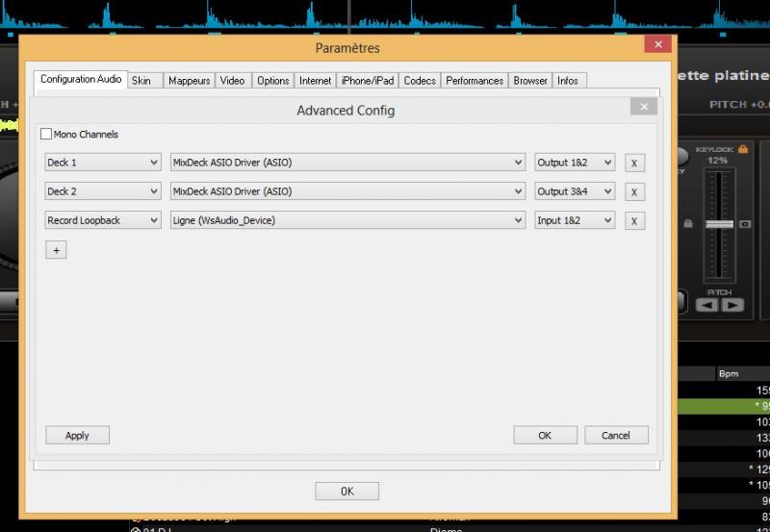The height and width of the screenshot is (532, 770).
Task: Switch to the Mappeurs tab
Action: pos(189,81)
